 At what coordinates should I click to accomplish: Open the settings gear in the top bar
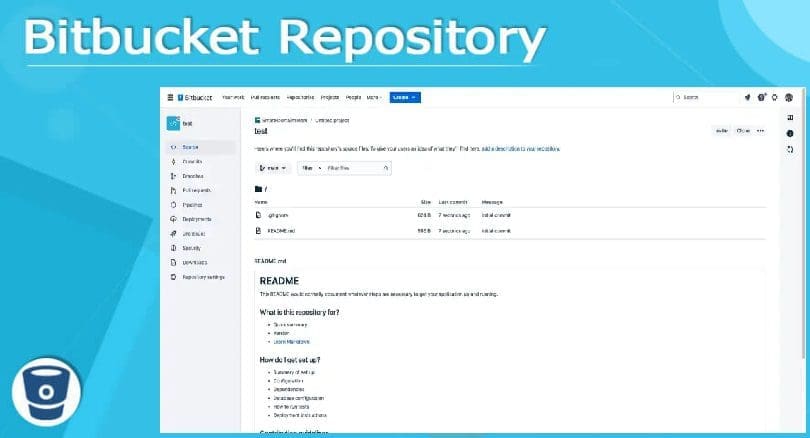coord(774,97)
